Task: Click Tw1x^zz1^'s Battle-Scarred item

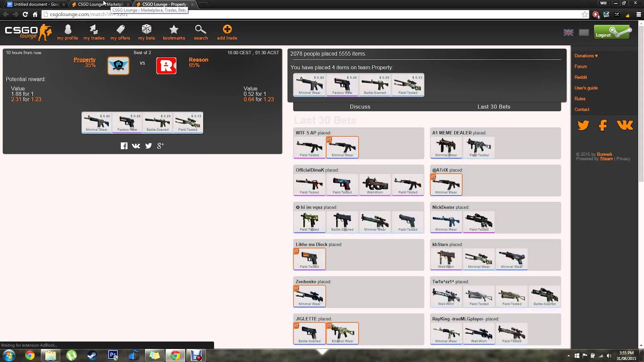Action: tap(544, 296)
